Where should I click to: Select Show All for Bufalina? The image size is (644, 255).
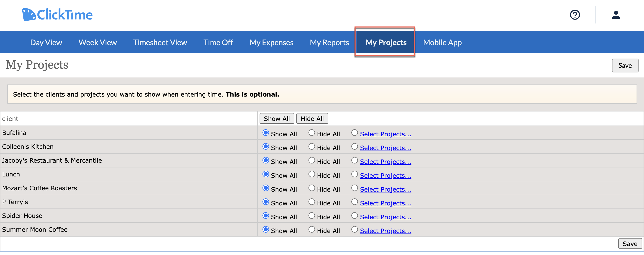(x=265, y=133)
